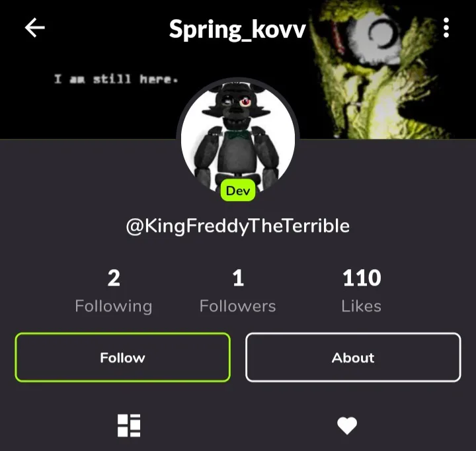Image resolution: width=476 pixels, height=451 pixels.
Task: View the Followers list label
Action: (238, 306)
